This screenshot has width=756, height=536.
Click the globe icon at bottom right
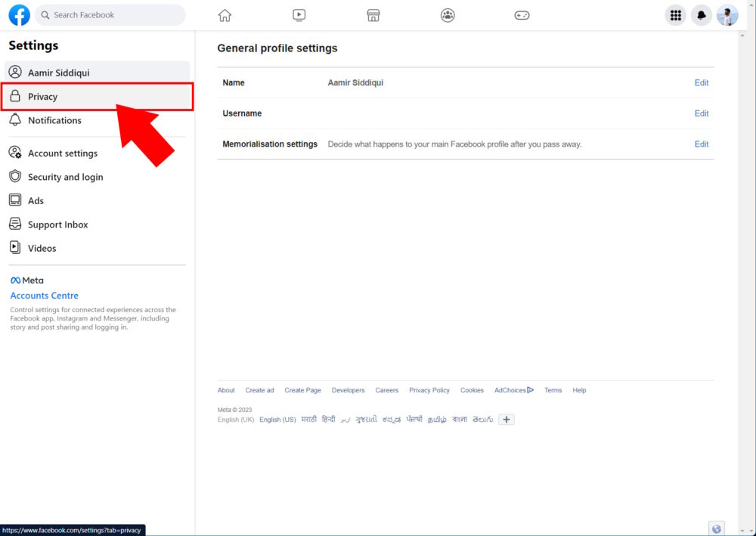coord(717,528)
